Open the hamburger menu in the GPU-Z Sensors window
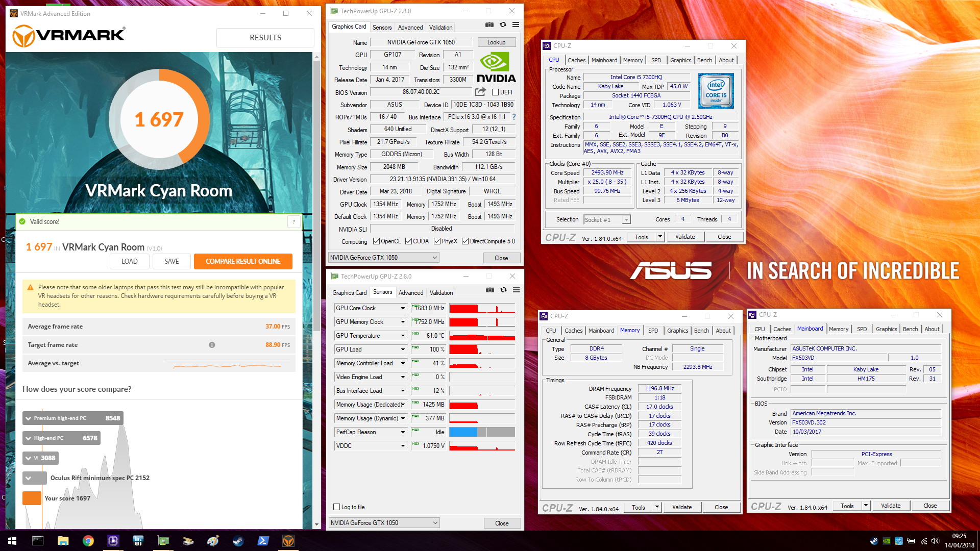The image size is (980, 551). 516,290
